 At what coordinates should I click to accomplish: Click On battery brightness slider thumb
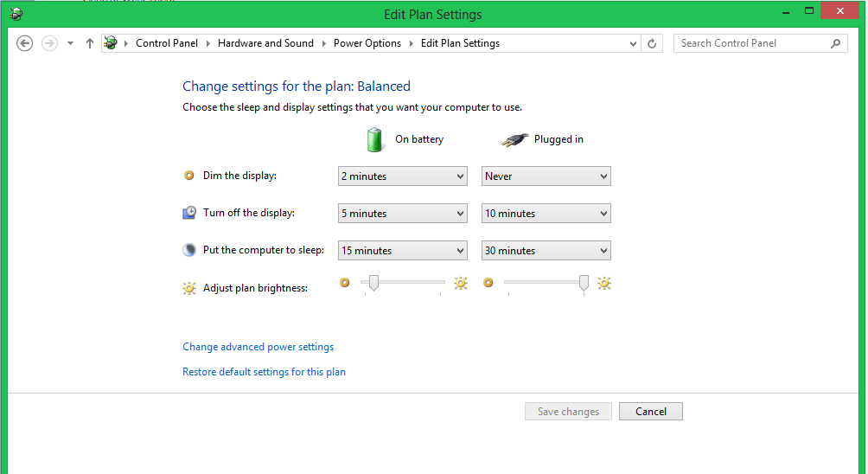click(373, 282)
